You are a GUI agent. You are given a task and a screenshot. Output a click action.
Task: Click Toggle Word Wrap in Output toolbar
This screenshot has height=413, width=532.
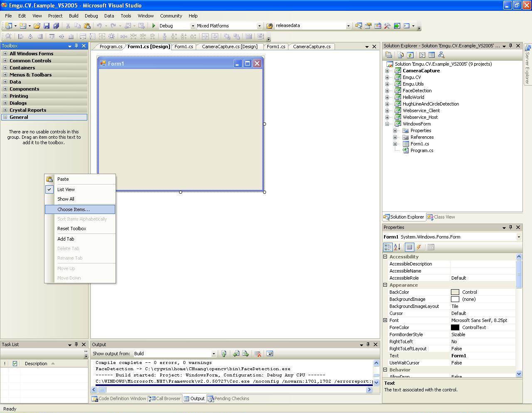269,354
